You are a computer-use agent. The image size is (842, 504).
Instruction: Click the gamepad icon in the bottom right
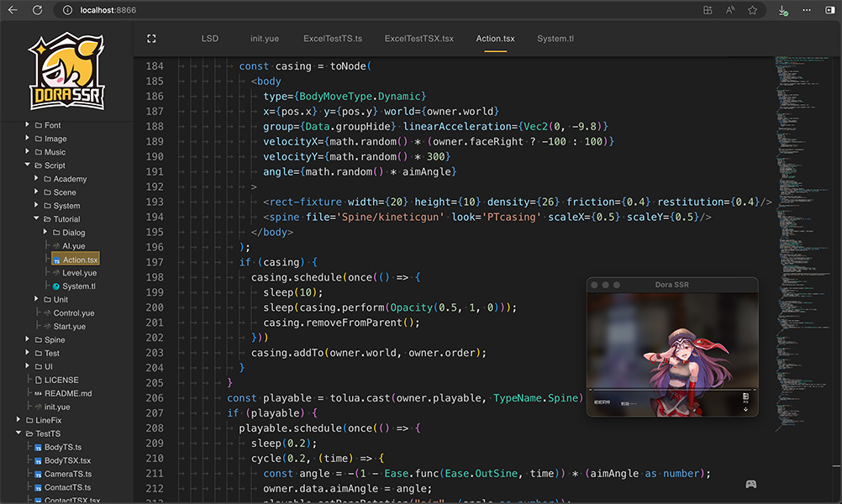tap(750, 484)
